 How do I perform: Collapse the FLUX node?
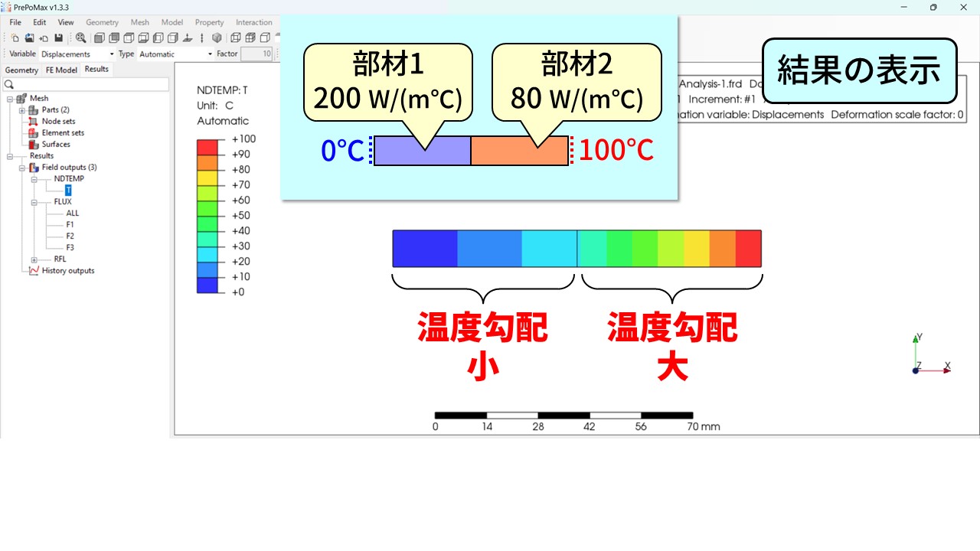34,201
